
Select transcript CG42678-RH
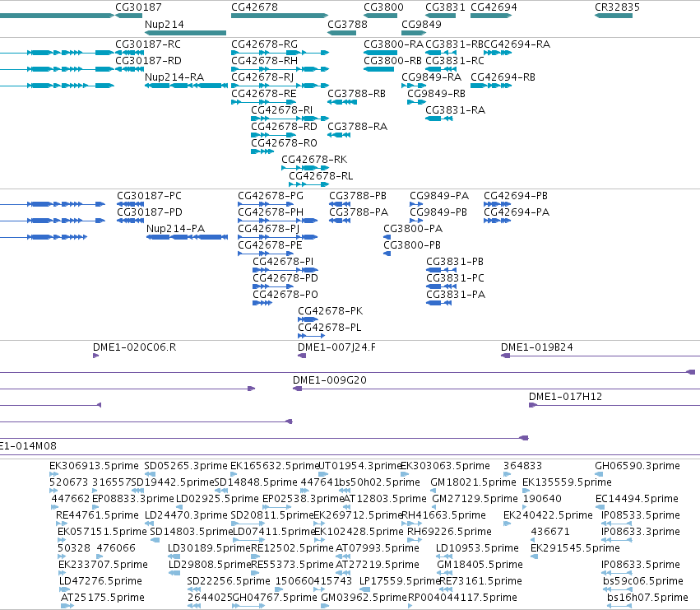pos(264,61)
